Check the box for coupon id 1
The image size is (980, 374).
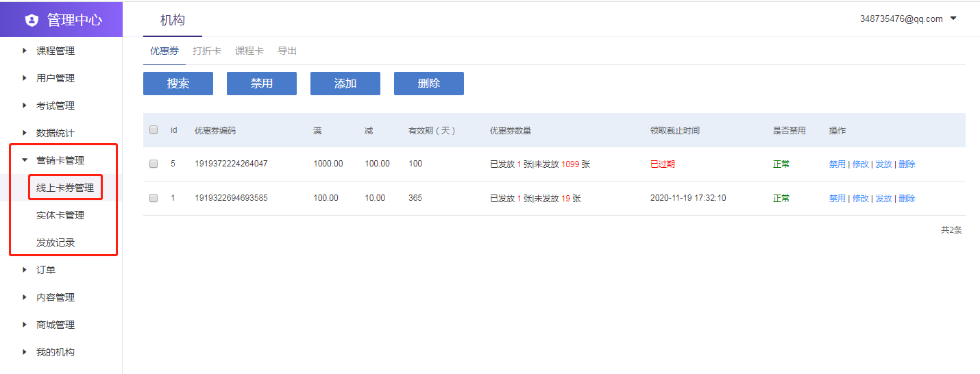tap(154, 198)
